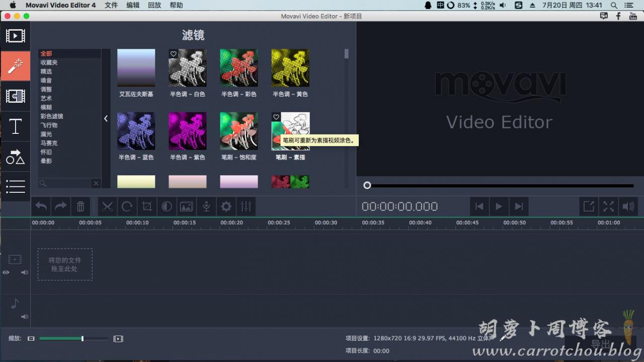Open the 文件 menu

point(111,5)
